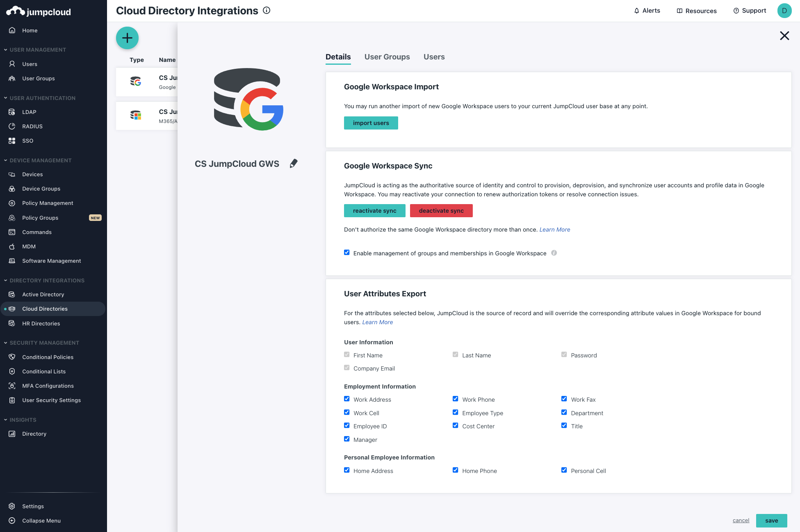This screenshot has width=800, height=532.
Task: Uncheck Enable management of groups checkbox
Action: pos(347,252)
